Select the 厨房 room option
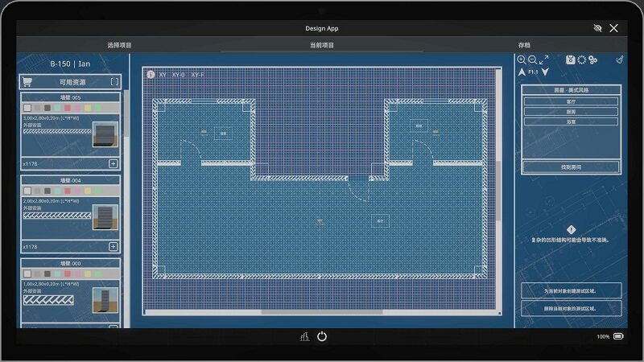Image resolution: width=644 pixels, height=362 pixels. tap(571, 112)
